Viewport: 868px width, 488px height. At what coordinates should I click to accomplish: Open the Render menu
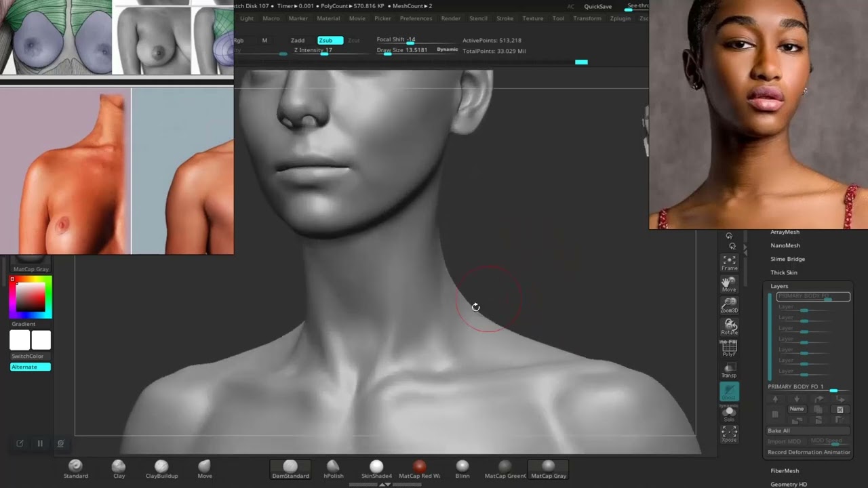tap(451, 18)
